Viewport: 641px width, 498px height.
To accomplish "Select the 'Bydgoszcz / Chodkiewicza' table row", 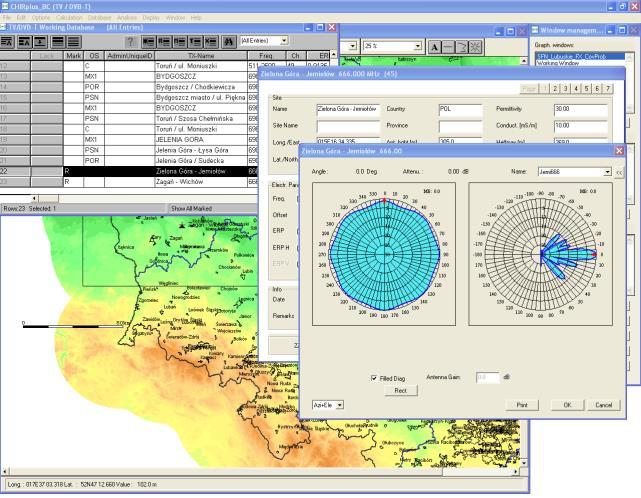I will coord(129,87).
